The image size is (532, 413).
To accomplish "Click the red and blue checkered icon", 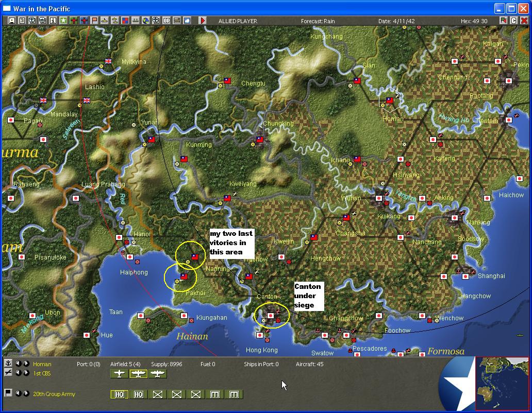I will (125, 21).
